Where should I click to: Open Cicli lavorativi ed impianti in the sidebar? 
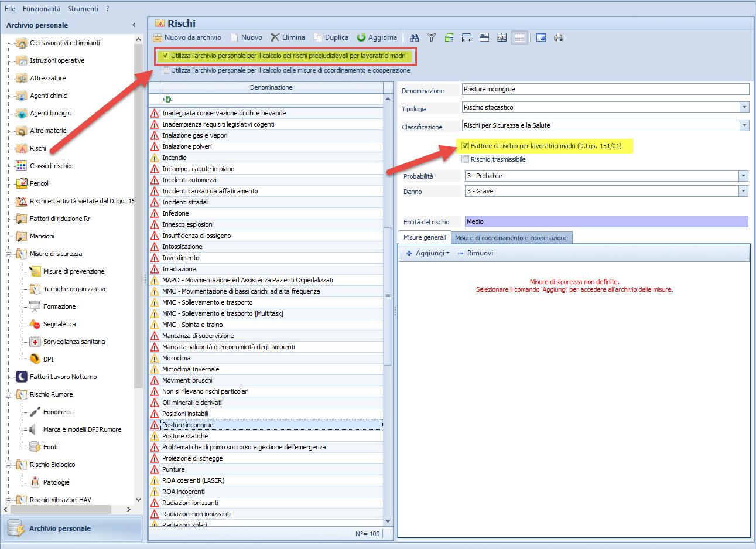64,43
